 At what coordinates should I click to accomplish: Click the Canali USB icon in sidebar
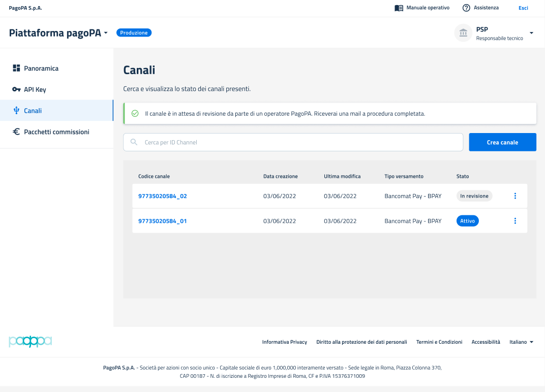[16, 111]
